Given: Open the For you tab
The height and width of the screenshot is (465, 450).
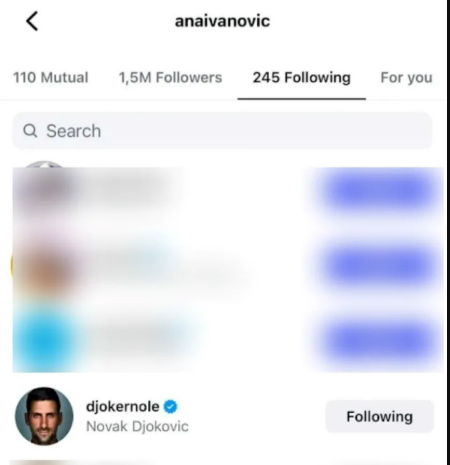Looking at the screenshot, I should [x=406, y=77].
